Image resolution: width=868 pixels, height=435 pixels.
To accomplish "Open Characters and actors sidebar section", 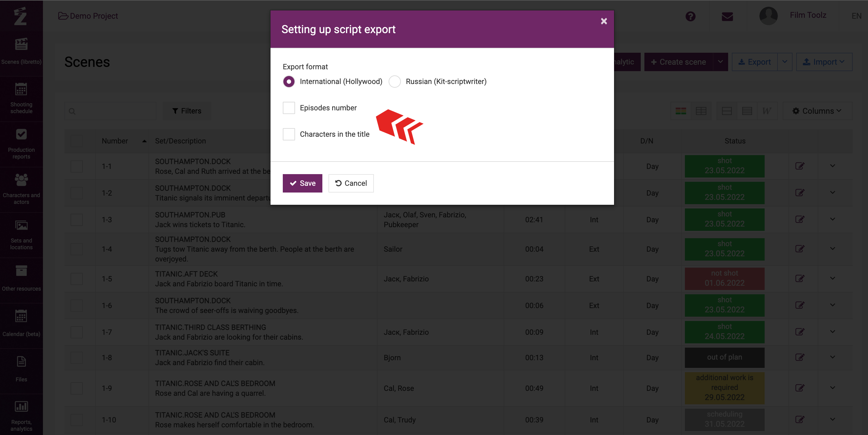I will point(21,189).
